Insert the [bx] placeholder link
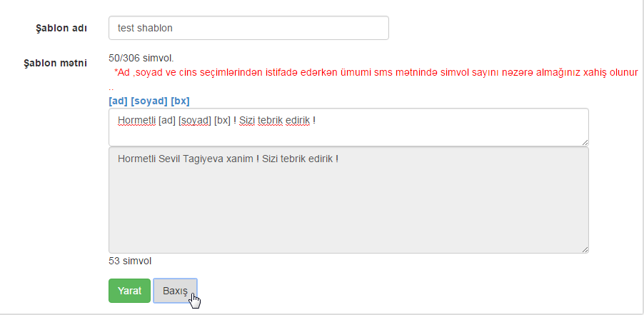The image size is (644, 315). pos(180,101)
